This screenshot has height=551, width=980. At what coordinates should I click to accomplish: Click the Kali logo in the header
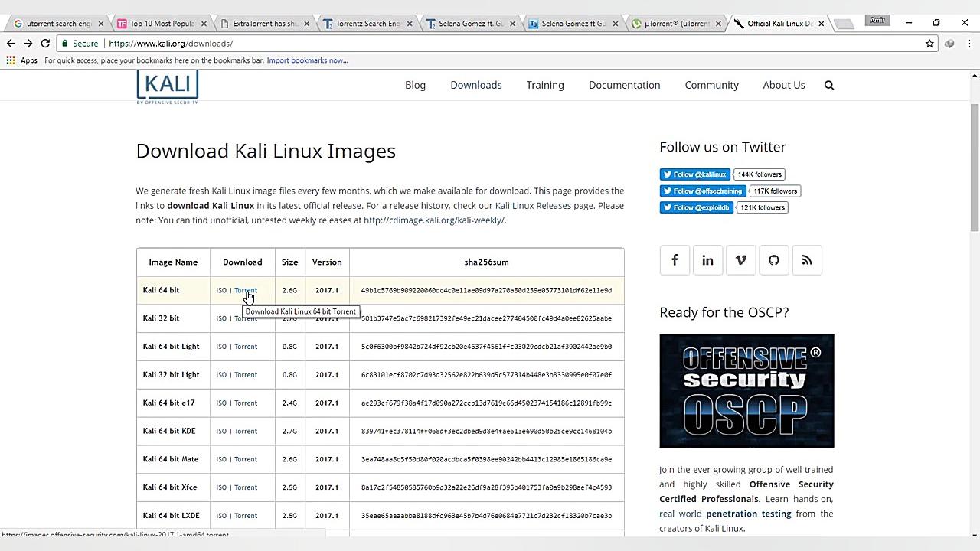click(x=168, y=86)
